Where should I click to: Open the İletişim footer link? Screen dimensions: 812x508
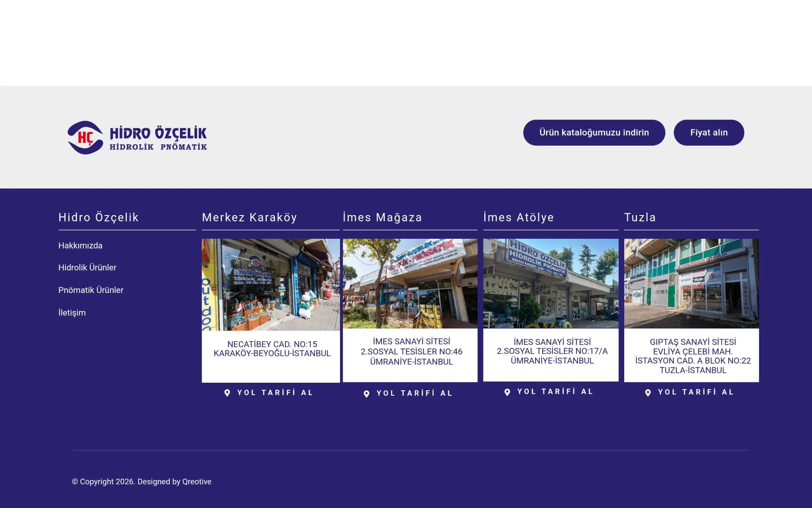tap(72, 312)
